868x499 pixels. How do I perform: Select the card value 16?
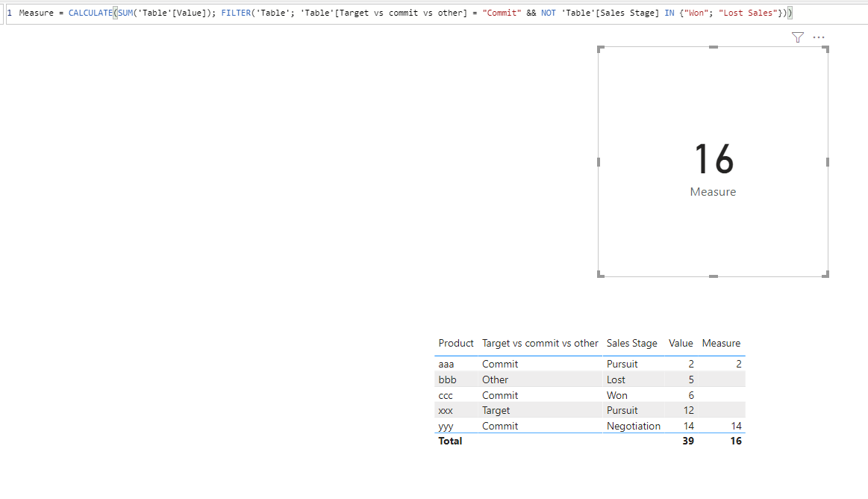click(714, 160)
